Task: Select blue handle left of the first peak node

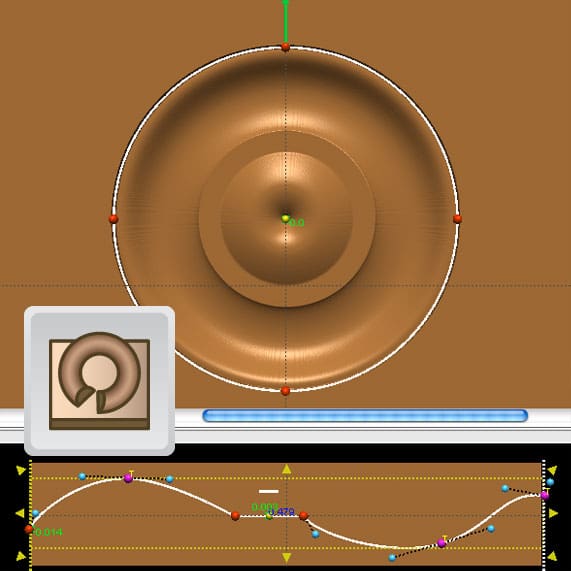Action: 82,476
